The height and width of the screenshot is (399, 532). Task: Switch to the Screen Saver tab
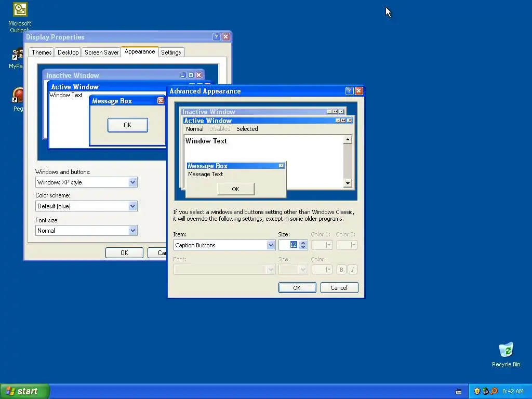coord(101,52)
